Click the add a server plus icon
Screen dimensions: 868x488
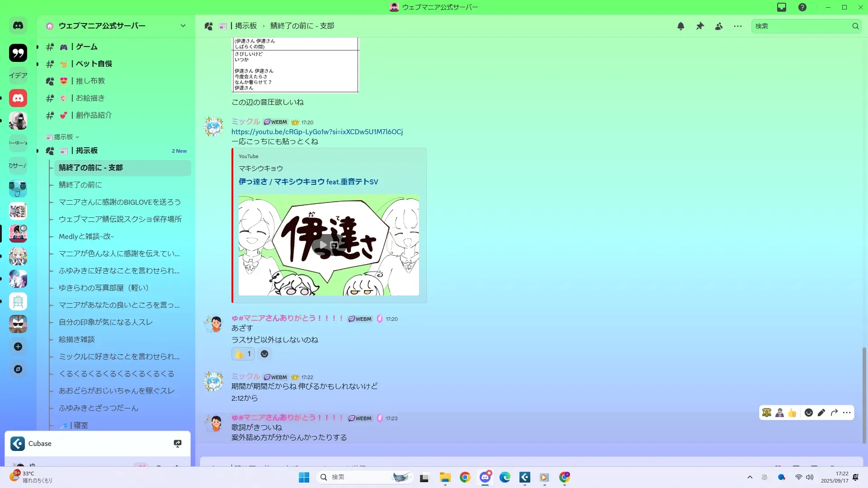tap(18, 347)
